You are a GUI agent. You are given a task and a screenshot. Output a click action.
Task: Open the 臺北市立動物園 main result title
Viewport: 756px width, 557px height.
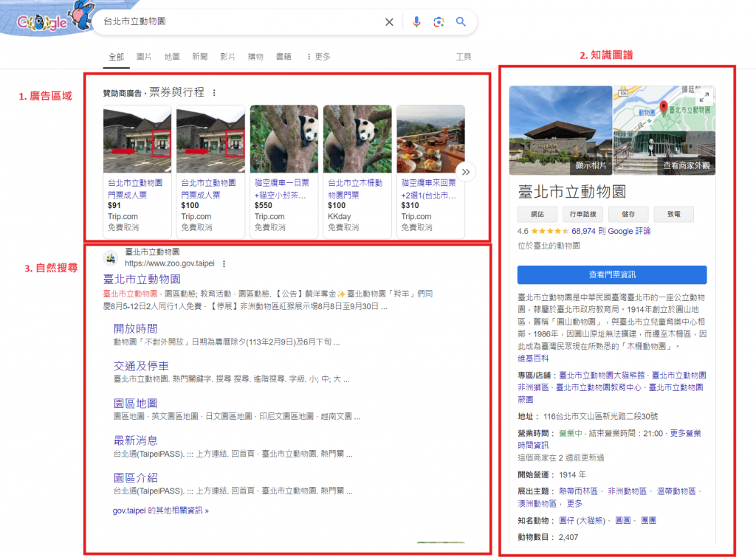point(142,279)
